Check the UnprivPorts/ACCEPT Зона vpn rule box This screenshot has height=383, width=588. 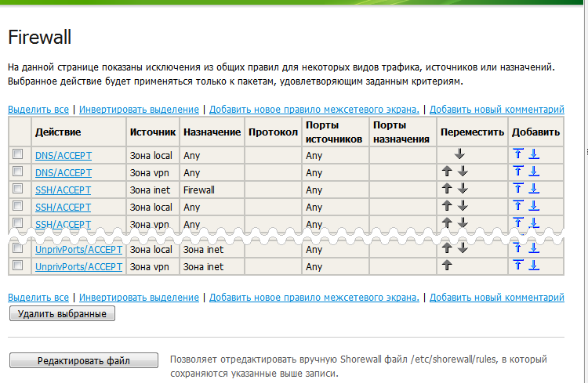(x=17, y=266)
